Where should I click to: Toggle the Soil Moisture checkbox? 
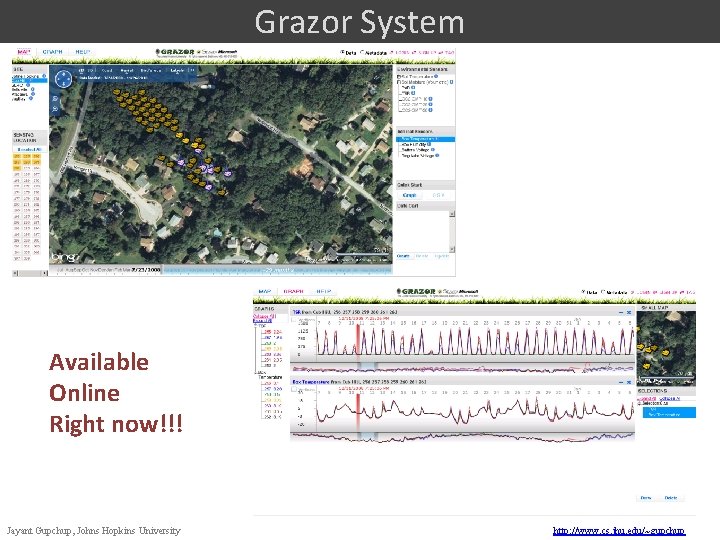[x=399, y=82]
